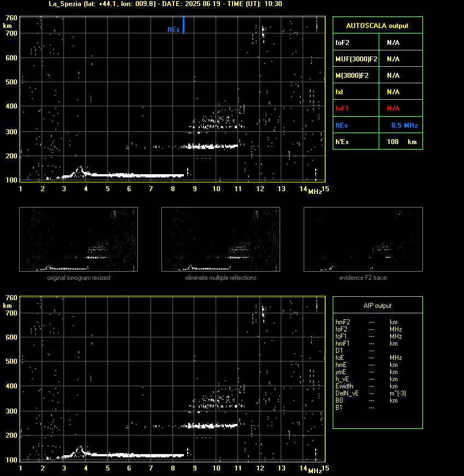
Task: Click the foF2 label in AUTOSCALA table
Action: [x=343, y=43]
